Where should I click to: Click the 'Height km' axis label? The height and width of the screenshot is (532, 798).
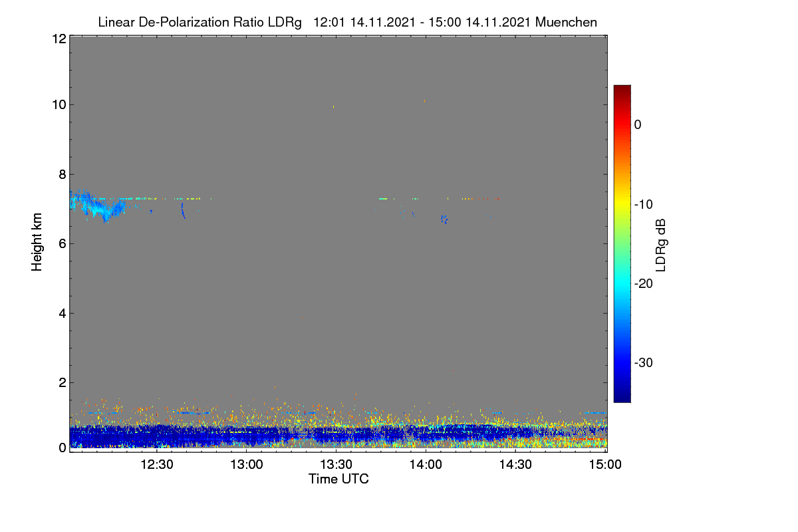(x=37, y=242)
